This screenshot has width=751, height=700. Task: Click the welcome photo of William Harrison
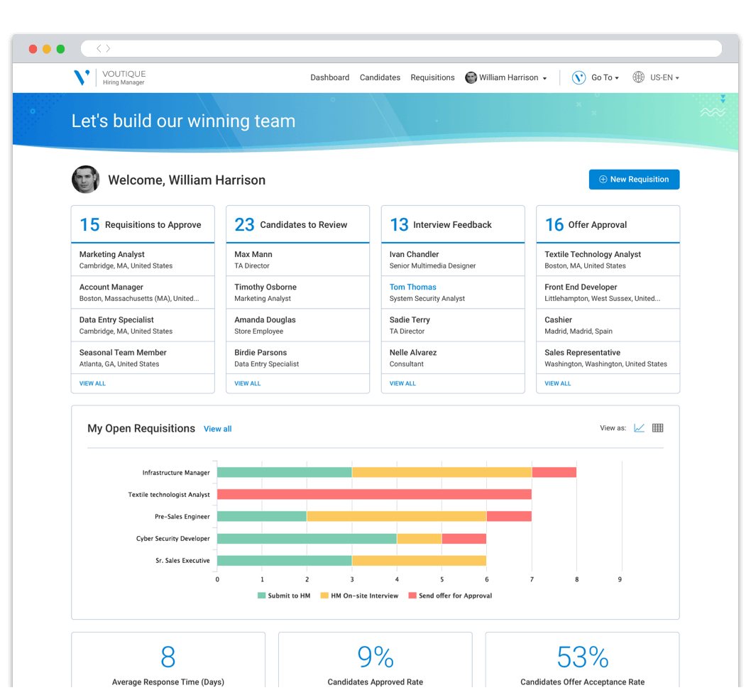[x=86, y=180]
